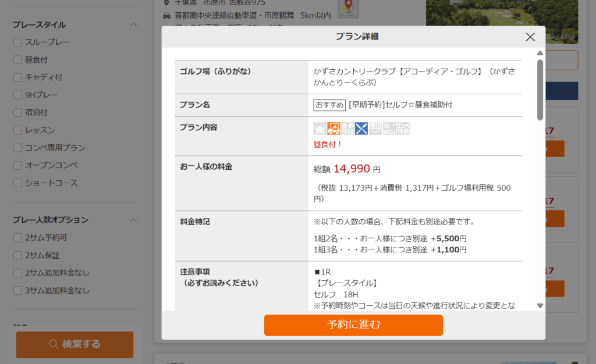This screenshot has width=596, height=364.
Task: Click the 宿泊 overnight-stay bed icon
Action: coord(389,129)
